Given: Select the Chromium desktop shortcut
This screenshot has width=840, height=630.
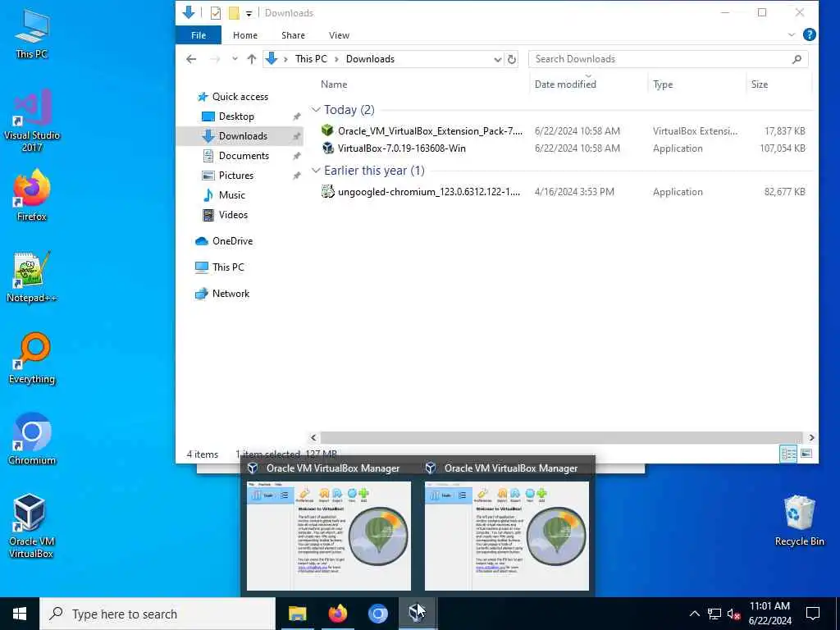Looking at the screenshot, I should click(32, 440).
